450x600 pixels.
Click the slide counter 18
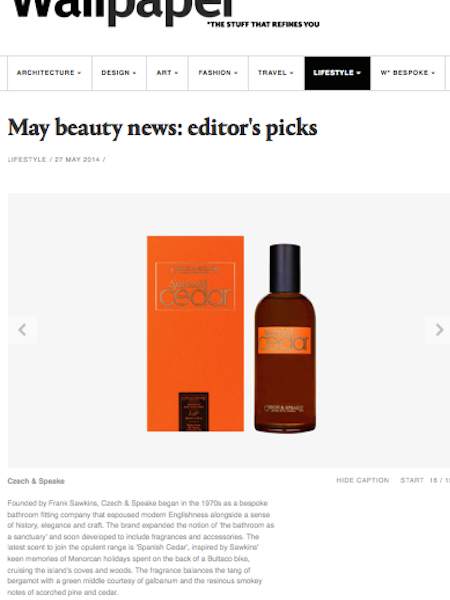tap(433, 480)
